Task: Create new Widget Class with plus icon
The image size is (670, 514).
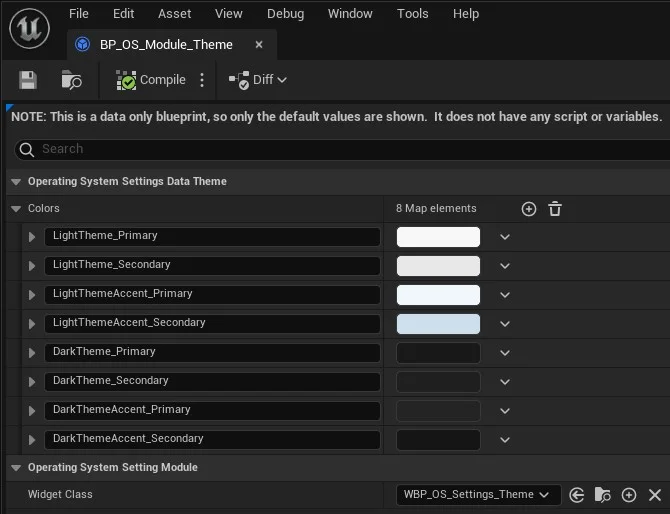Action: (x=629, y=495)
